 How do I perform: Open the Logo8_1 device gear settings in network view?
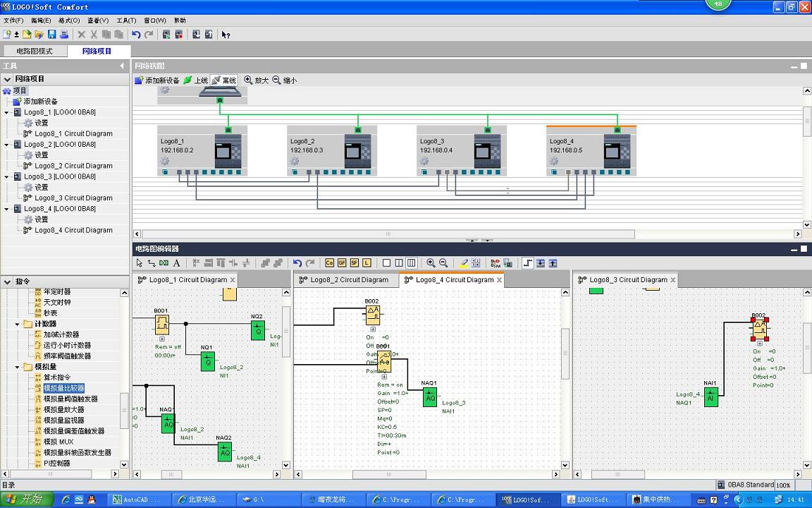tap(165, 161)
